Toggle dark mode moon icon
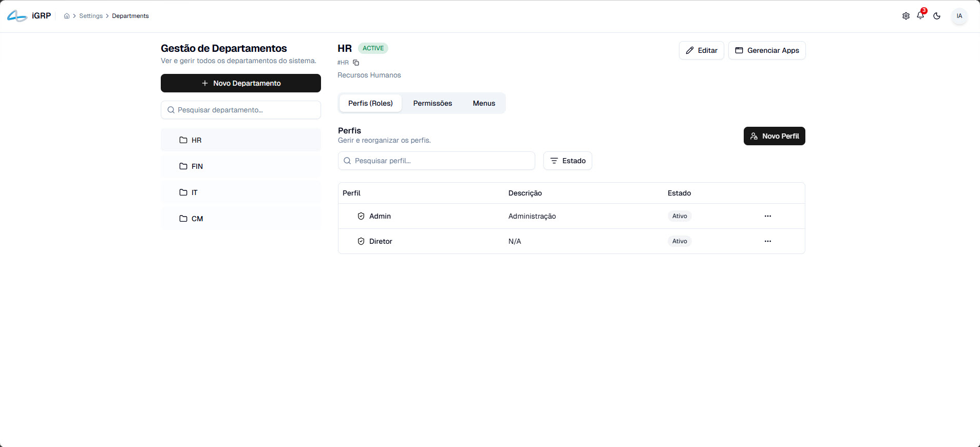The width and height of the screenshot is (980, 447). tap(937, 16)
